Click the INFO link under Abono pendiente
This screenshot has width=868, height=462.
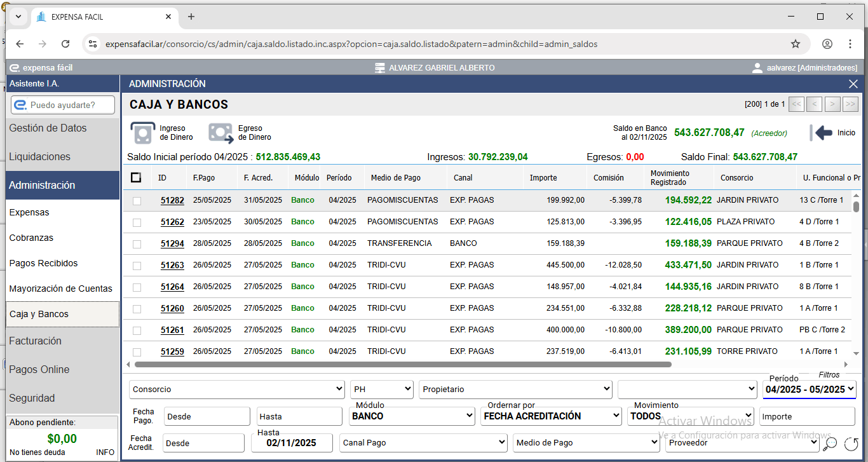click(x=105, y=452)
